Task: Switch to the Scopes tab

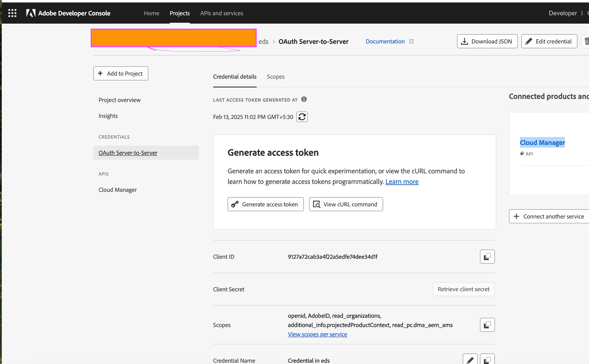Action: (275, 77)
